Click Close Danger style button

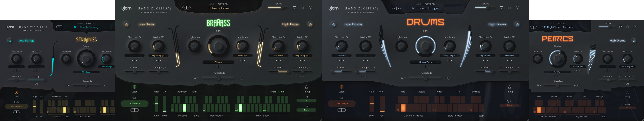(x=341, y=104)
